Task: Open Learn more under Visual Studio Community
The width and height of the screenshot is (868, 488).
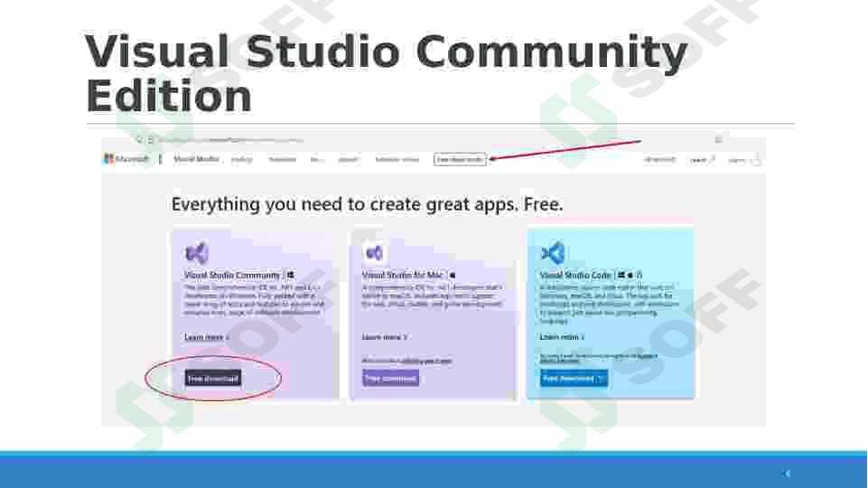Action: [x=206, y=337]
